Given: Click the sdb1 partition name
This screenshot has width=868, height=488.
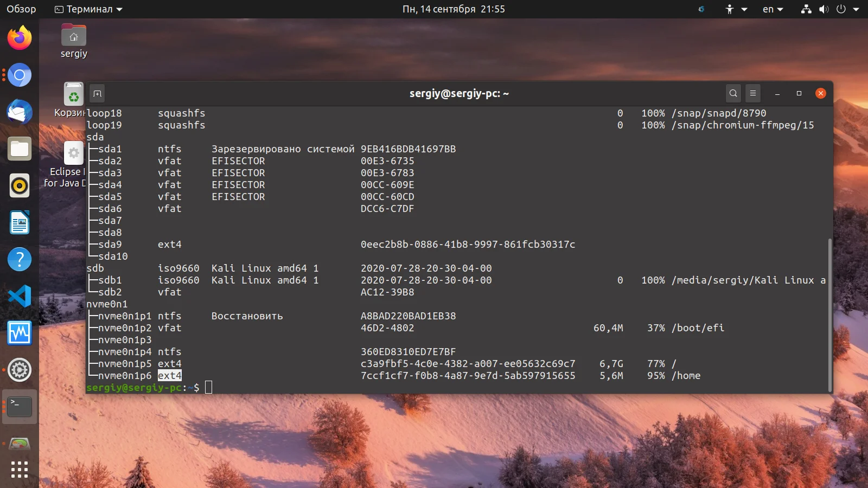Looking at the screenshot, I should pos(110,280).
